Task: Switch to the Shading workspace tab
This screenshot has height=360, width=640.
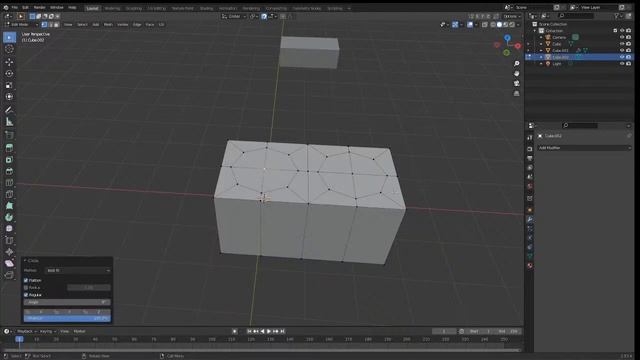Action: pyautogui.click(x=206, y=8)
